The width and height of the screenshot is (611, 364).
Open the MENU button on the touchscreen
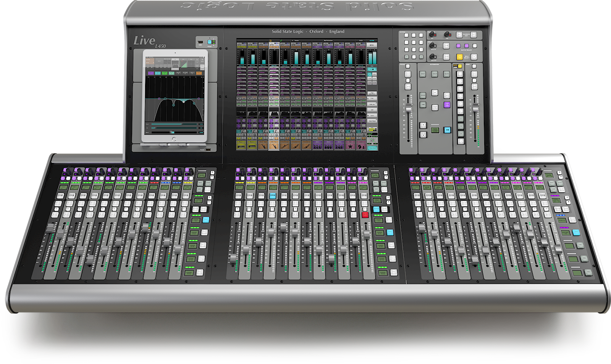point(372,45)
